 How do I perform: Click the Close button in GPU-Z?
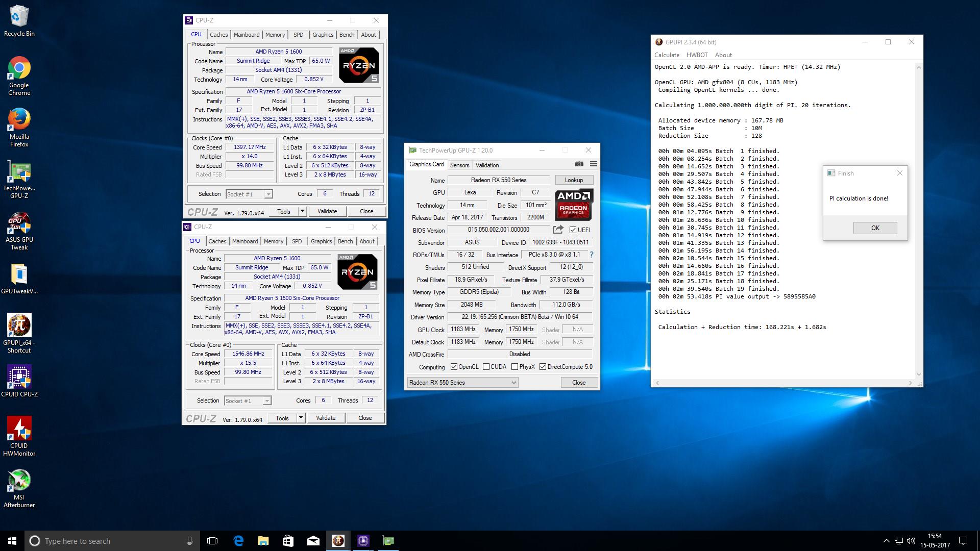579,382
